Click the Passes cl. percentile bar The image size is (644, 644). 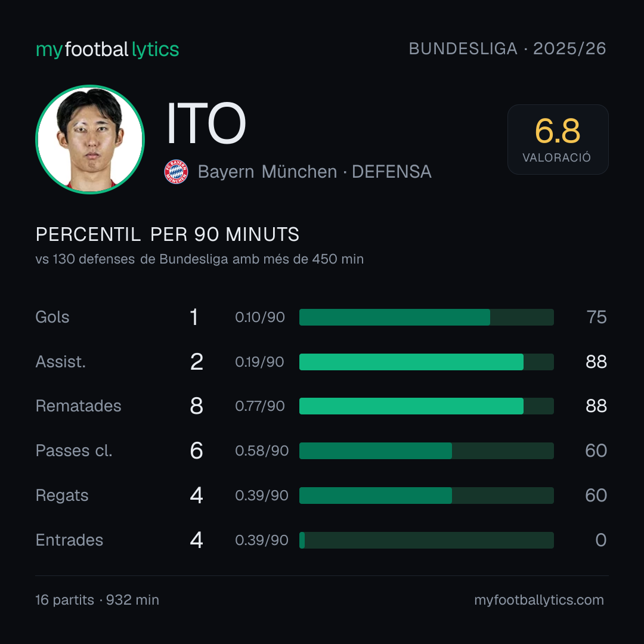point(426,451)
